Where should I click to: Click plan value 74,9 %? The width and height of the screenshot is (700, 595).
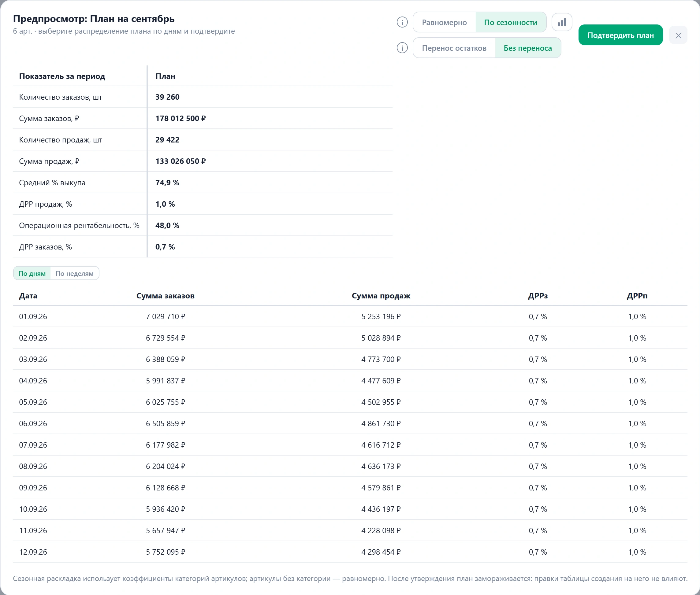pyautogui.click(x=167, y=183)
